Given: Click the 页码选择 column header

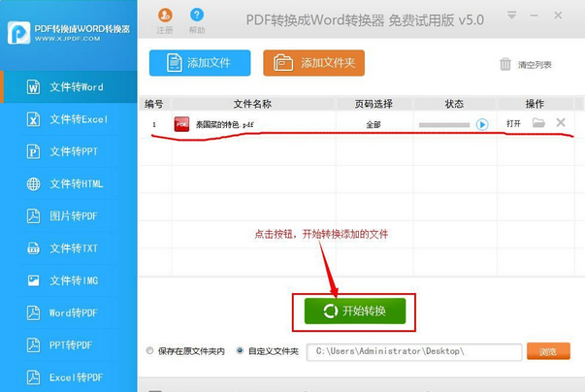Looking at the screenshot, I should tap(374, 104).
